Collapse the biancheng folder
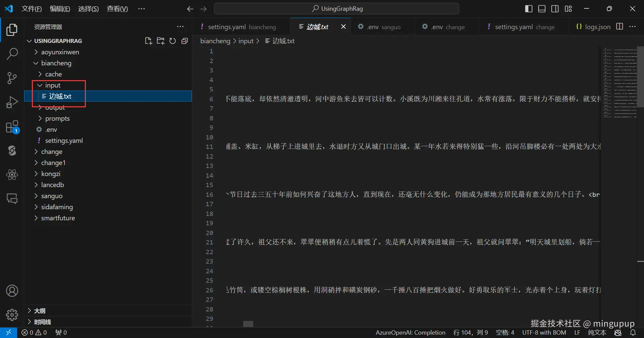The height and width of the screenshot is (338, 644). pos(108,63)
